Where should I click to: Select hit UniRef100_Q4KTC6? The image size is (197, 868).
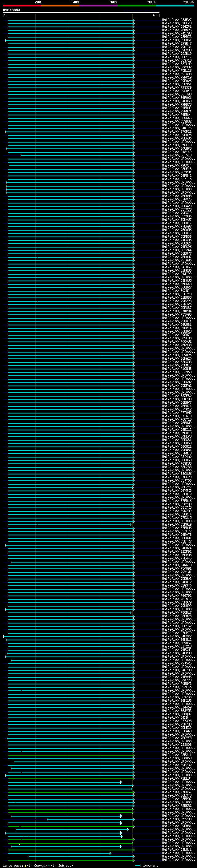click(177, 128)
